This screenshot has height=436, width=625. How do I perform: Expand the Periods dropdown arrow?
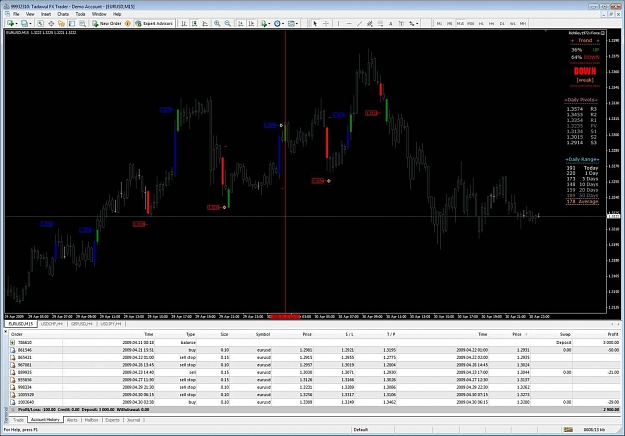(x=283, y=24)
